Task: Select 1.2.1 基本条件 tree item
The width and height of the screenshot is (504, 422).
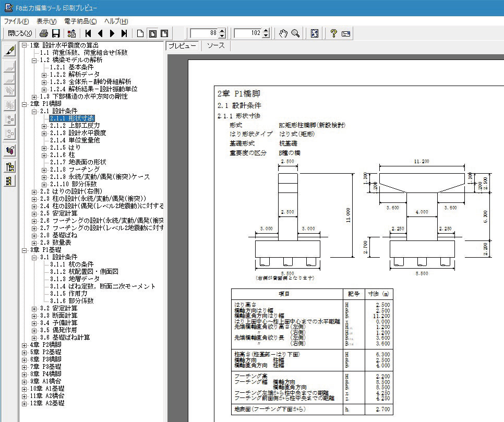Action: (x=71, y=67)
